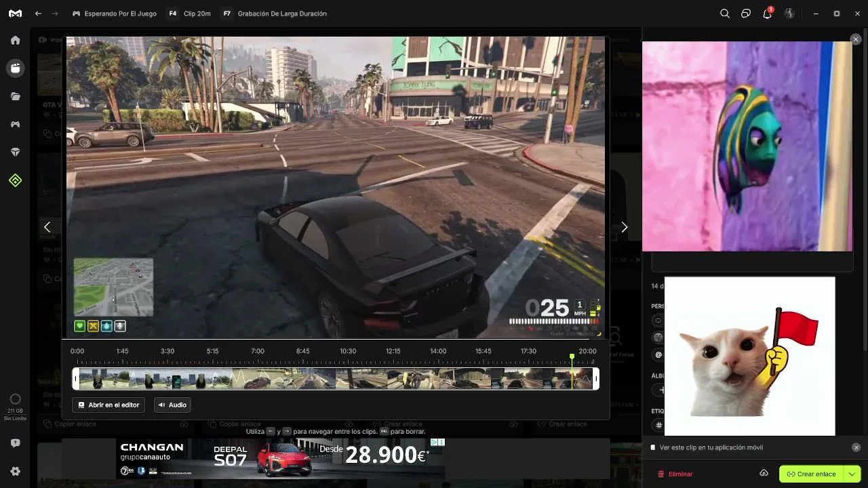Screen dimensions: 868x488
Task: Open search with the magnifier icon
Action: coord(725,14)
